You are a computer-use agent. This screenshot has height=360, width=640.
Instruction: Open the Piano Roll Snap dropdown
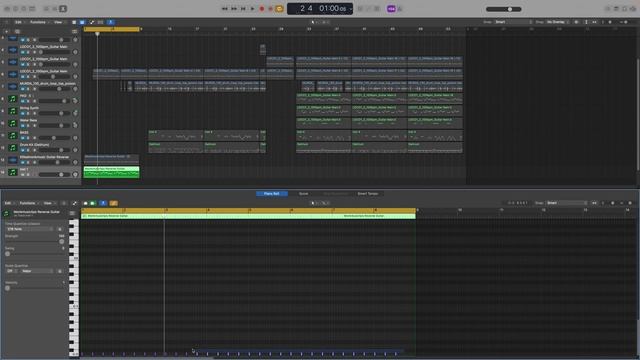point(567,203)
